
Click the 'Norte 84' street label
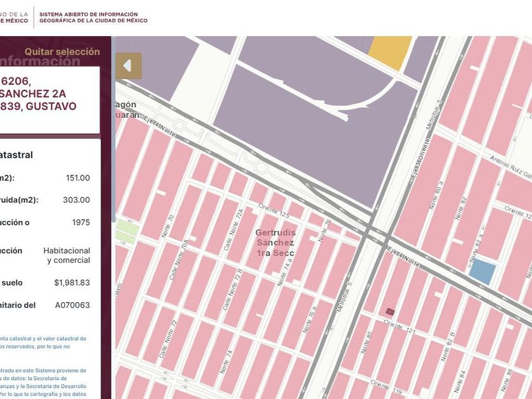point(460,382)
